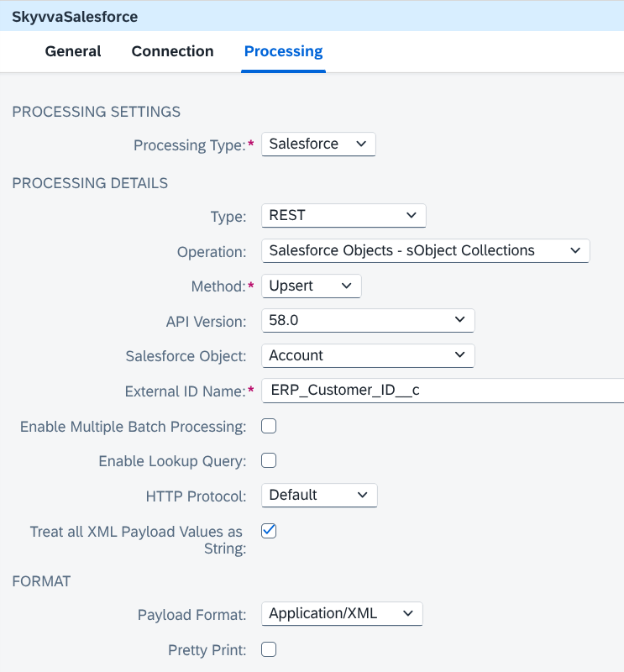This screenshot has width=624, height=672.
Task: Click the Salesforce Object label
Action: [x=186, y=356]
